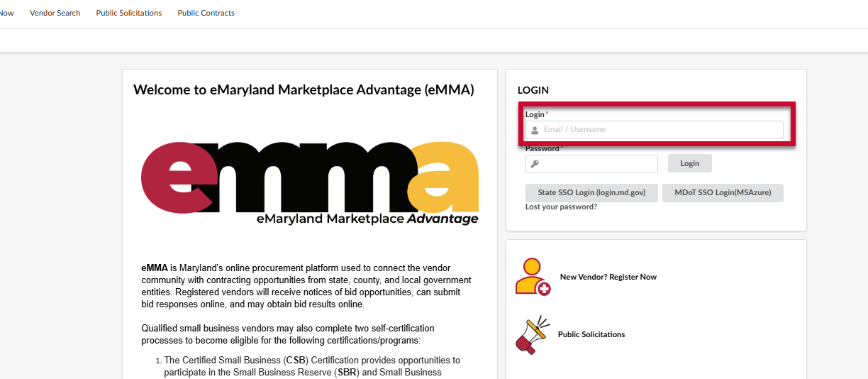The image size is (868, 379).
Task: Focus the Email / Username input field
Action: coord(654,130)
